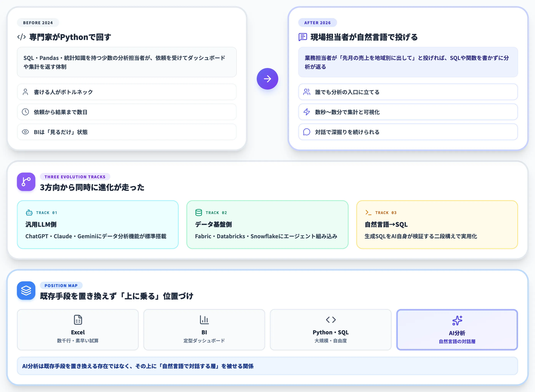535x392 pixels.
Task: Select the Excel position tile
Action: point(78,330)
